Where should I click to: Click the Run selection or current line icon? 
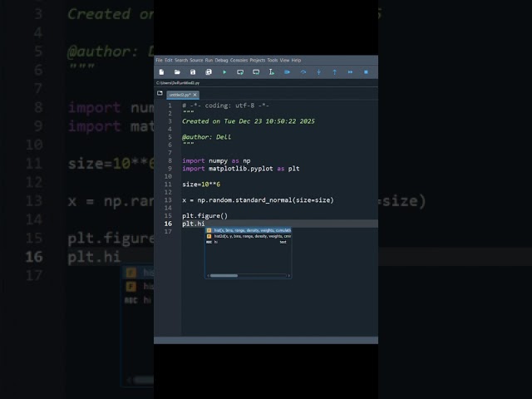[272, 72]
